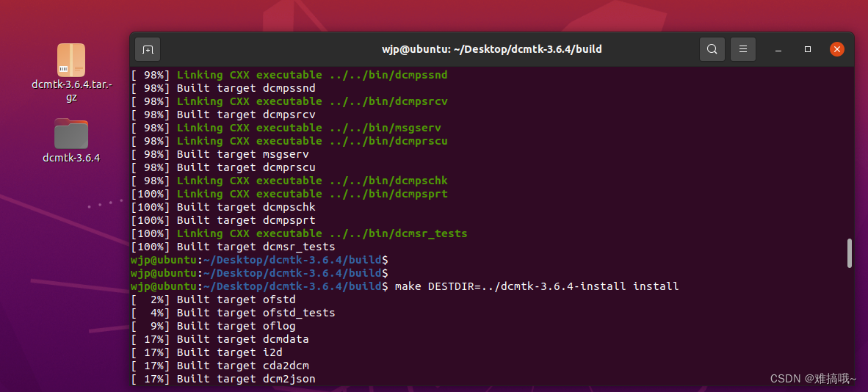868x392 pixels.
Task: Close the terminal window
Action: (837, 49)
